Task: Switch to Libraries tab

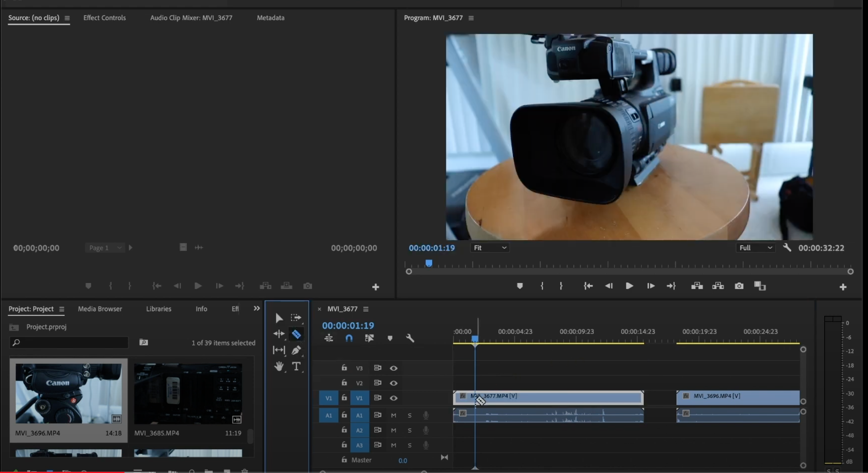Action: (x=159, y=309)
